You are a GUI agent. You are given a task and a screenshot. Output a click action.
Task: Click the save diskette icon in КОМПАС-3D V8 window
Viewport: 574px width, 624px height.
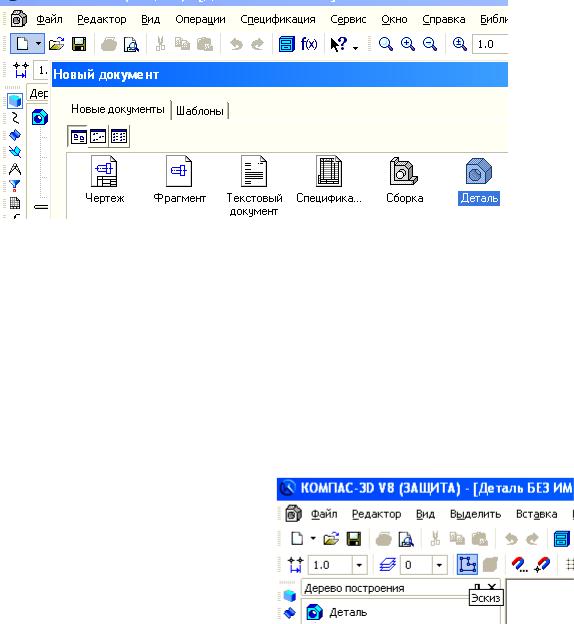click(353, 539)
